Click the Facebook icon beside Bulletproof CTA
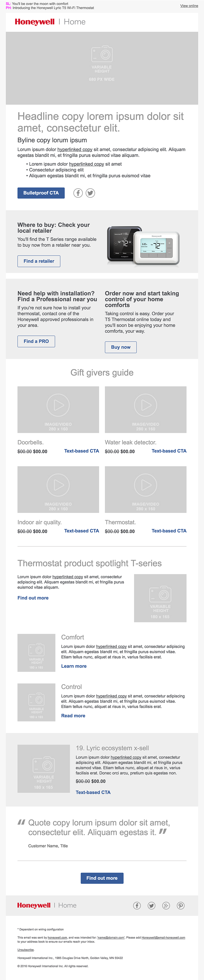The height and width of the screenshot is (980, 204). [78, 193]
